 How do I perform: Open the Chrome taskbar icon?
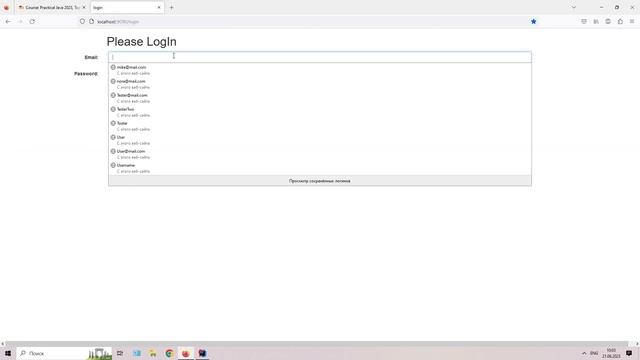[x=169, y=353]
